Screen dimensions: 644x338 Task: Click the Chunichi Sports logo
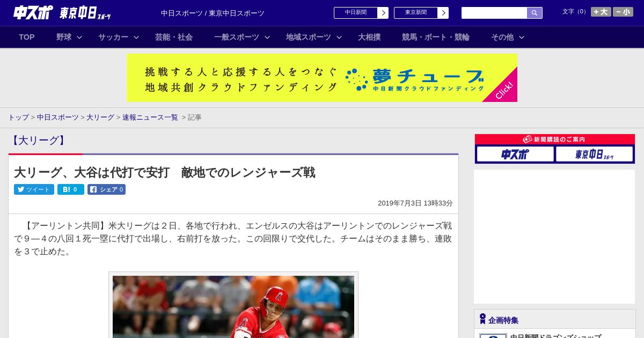tap(33, 12)
